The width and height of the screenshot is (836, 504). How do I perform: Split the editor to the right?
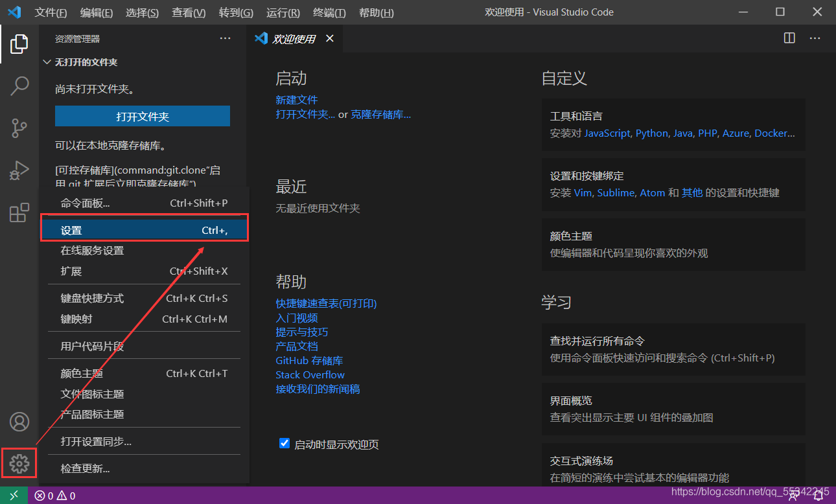click(x=789, y=38)
